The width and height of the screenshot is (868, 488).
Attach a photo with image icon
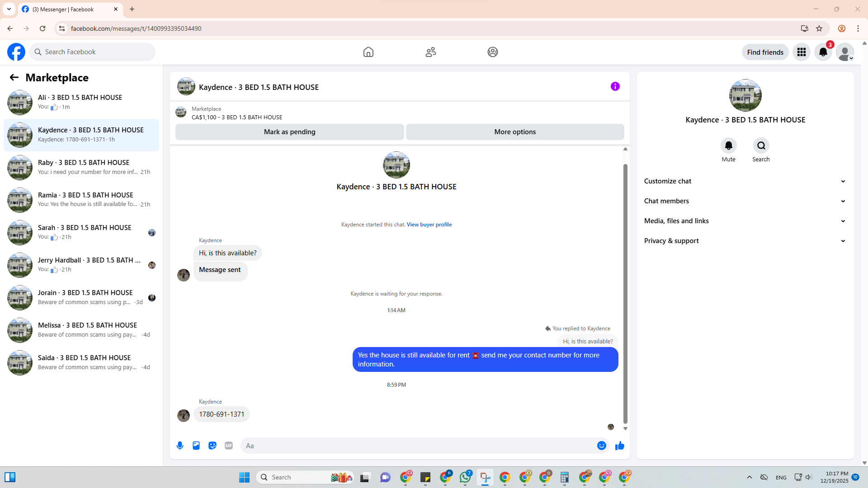pyautogui.click(x=196, y=446)
